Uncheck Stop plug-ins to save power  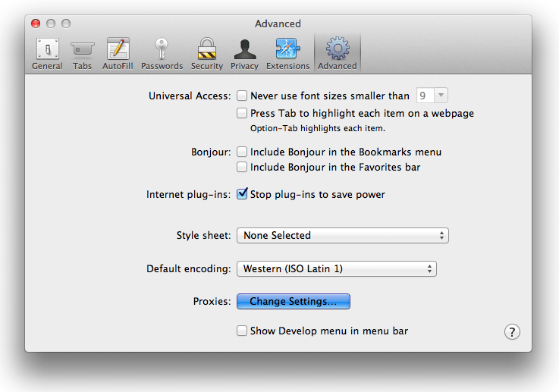pyautogui.click(x=242, y=194)
